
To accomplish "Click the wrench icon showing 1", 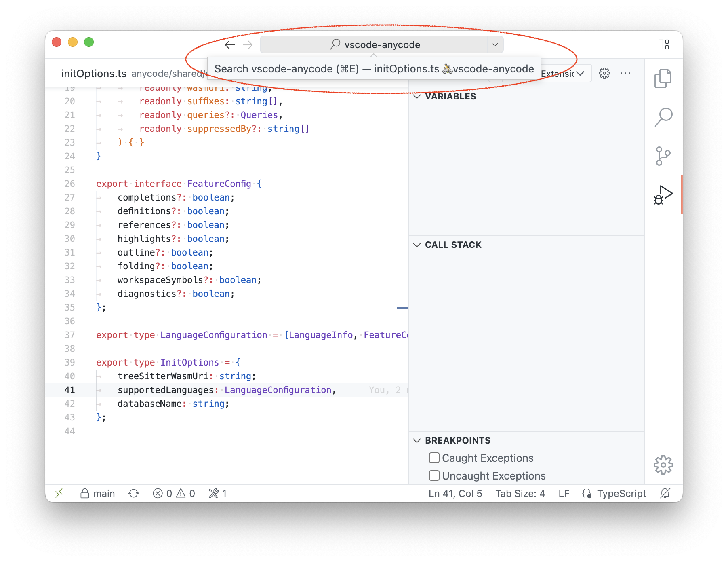I will (217, 493).
